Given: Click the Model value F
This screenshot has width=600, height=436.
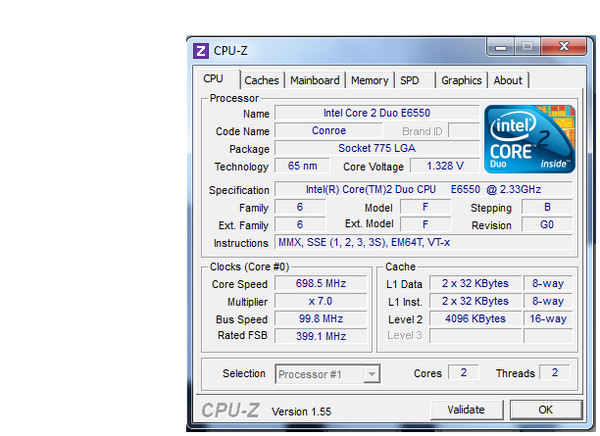Looking at the screenshot, I should pos(425,207).
